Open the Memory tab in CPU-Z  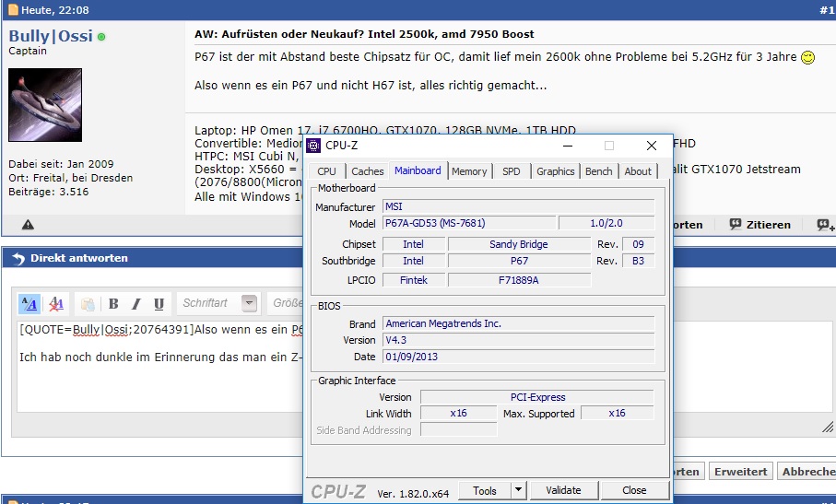coord(469,171)
